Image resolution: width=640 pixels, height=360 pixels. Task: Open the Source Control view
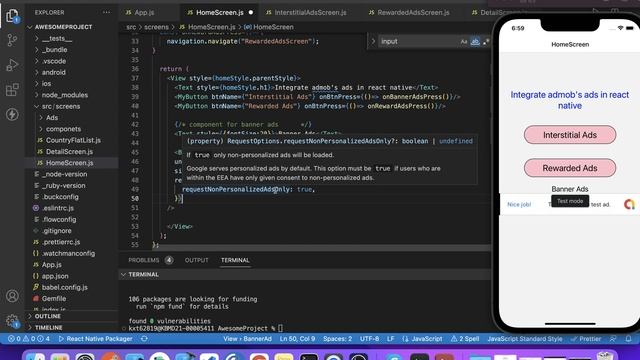[x=12, y=40]
